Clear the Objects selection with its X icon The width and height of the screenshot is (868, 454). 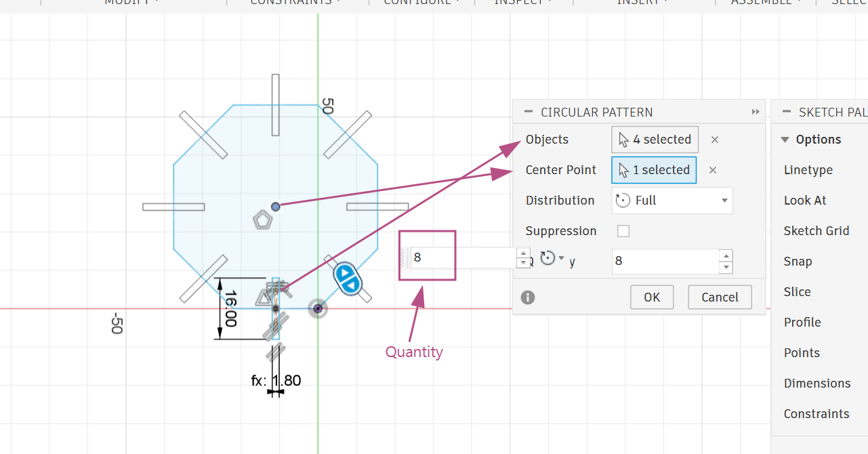tap(715, 140)
